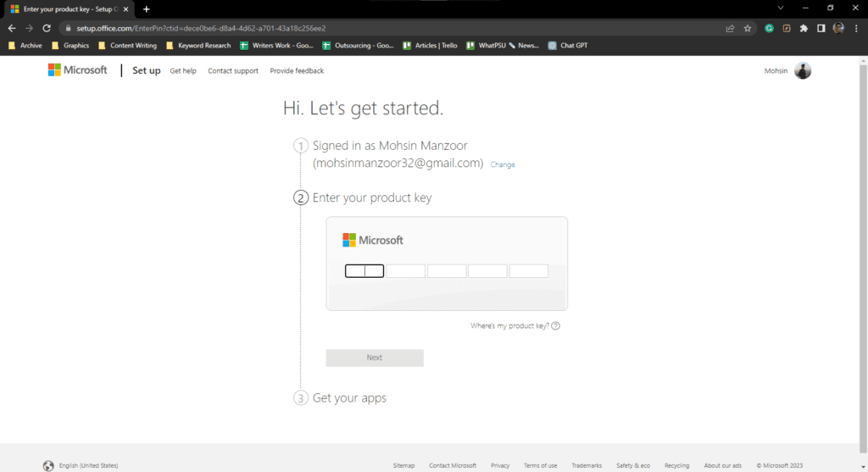This screenshot has height=472, width=868.
Task: Open the Get help menu item
Action: (x=182, y=71)
